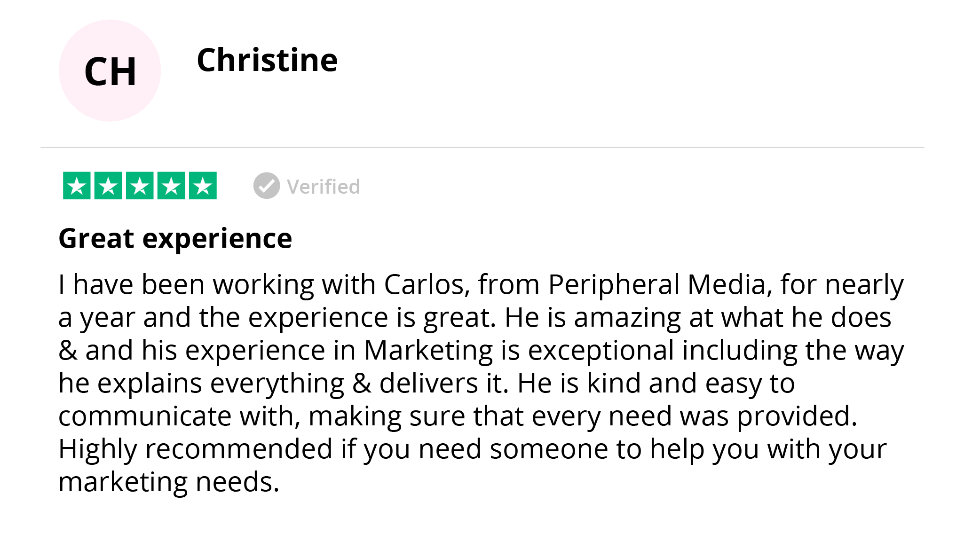Open reviewer name Christine
980x549 pixels.
267,60
